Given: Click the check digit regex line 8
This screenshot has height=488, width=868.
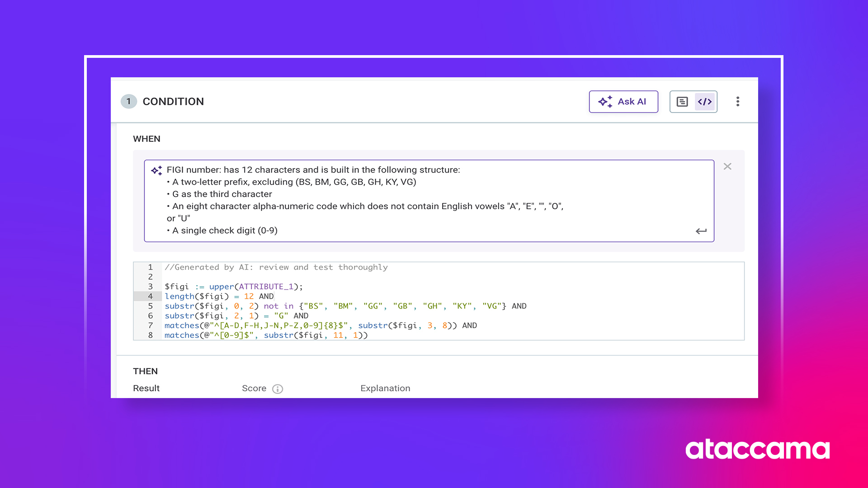Looking at the screenshot, I should (266, 335).
